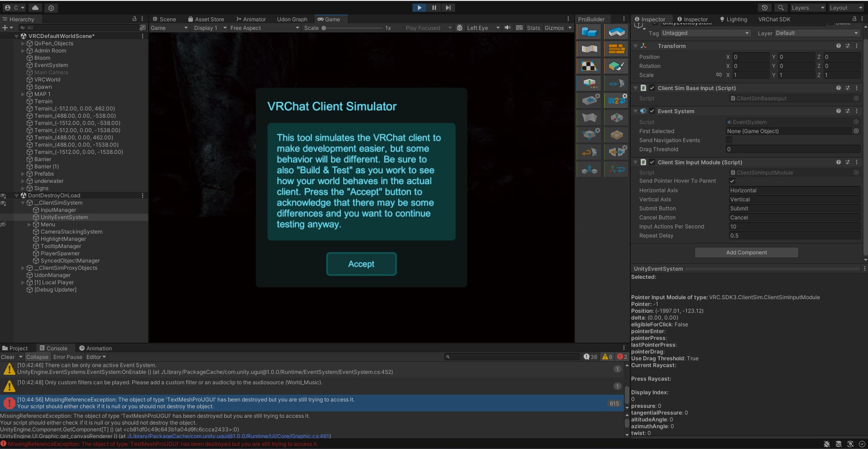Expand QvPen_Objects in Hierarchy

23,43
